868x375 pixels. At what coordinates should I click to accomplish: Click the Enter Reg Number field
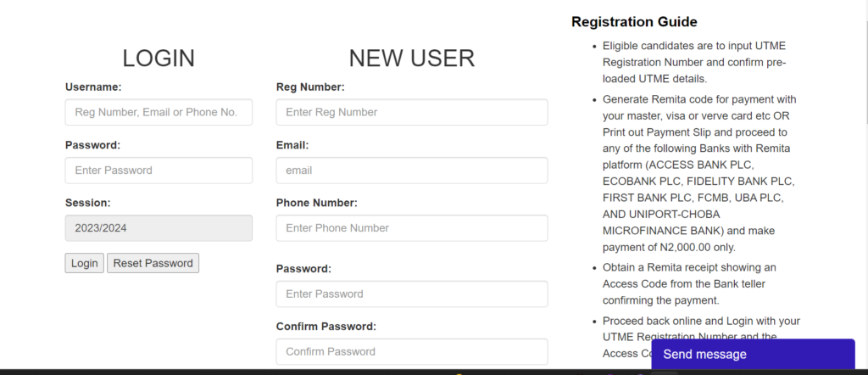[x=411, y=112]
